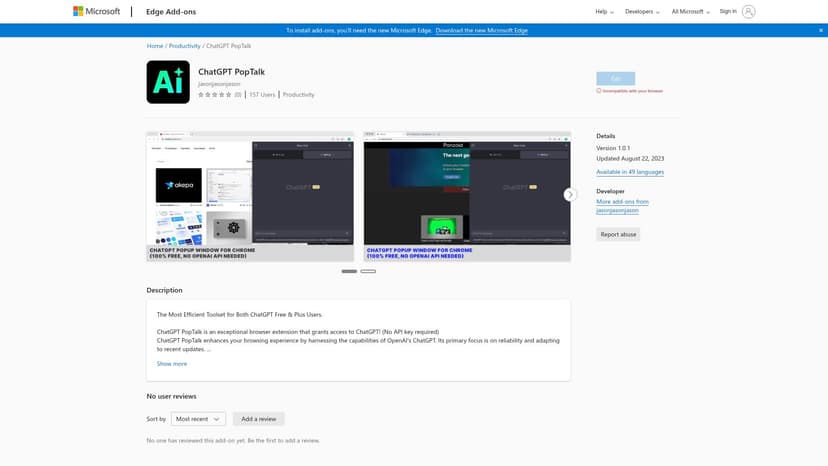828x466 pixels.
Task: Click the Sign in link
Action: click(727, 12)
